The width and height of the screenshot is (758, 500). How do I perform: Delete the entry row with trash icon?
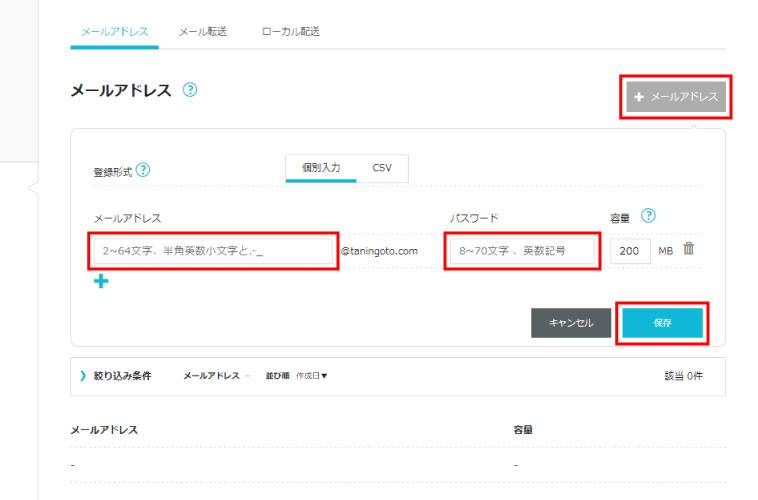(x=689, y=249)
